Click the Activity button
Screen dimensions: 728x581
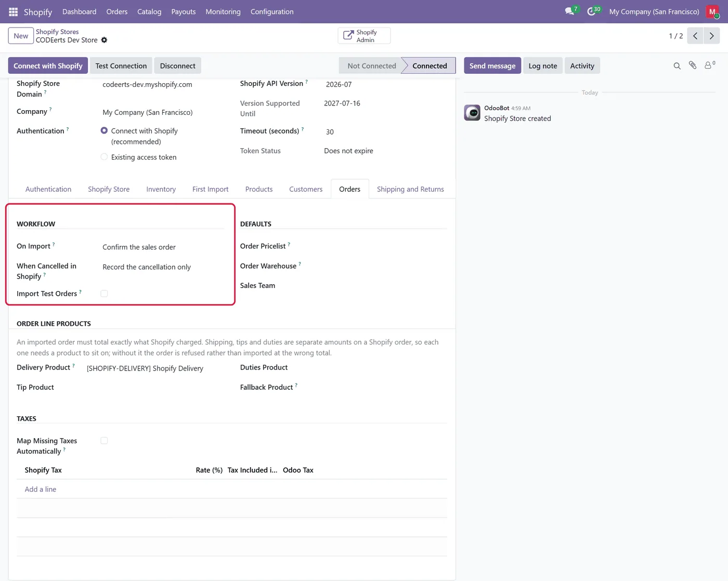click(582, 65)
